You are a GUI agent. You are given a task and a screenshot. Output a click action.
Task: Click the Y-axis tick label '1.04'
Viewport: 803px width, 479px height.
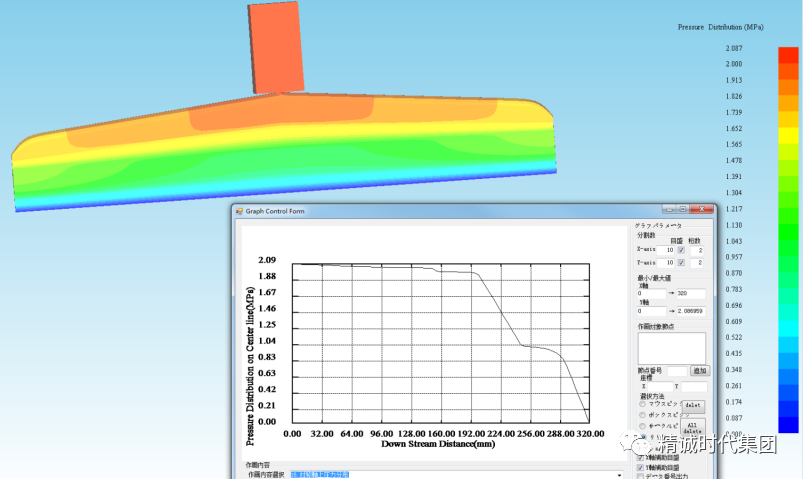(267, 341)
